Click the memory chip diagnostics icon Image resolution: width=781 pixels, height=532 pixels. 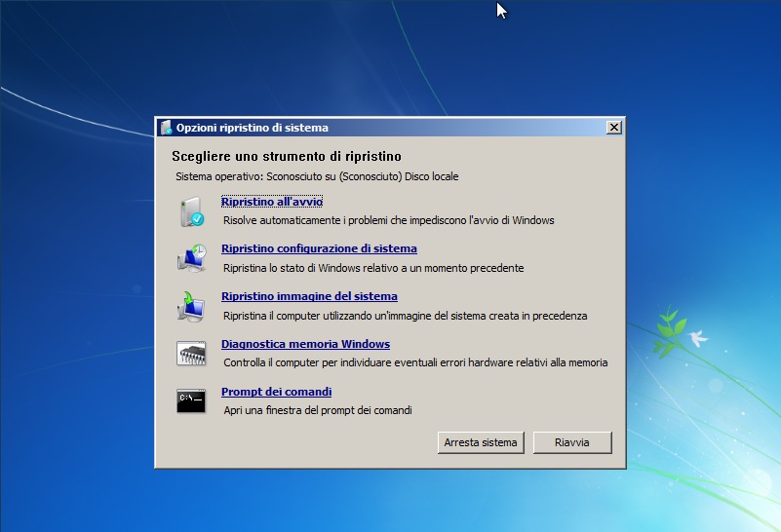pos(191,354)
